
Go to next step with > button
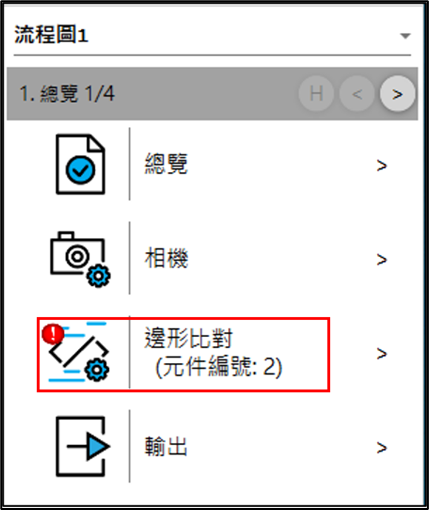[397, 94]
